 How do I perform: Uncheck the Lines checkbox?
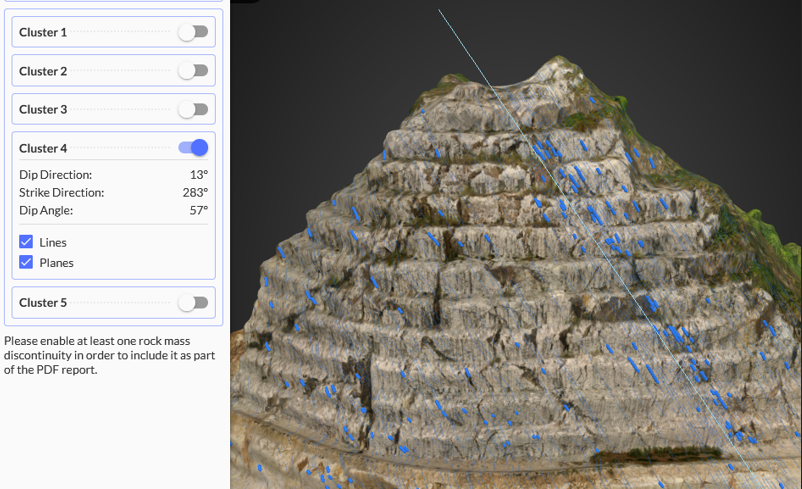(x=26, y=242)
